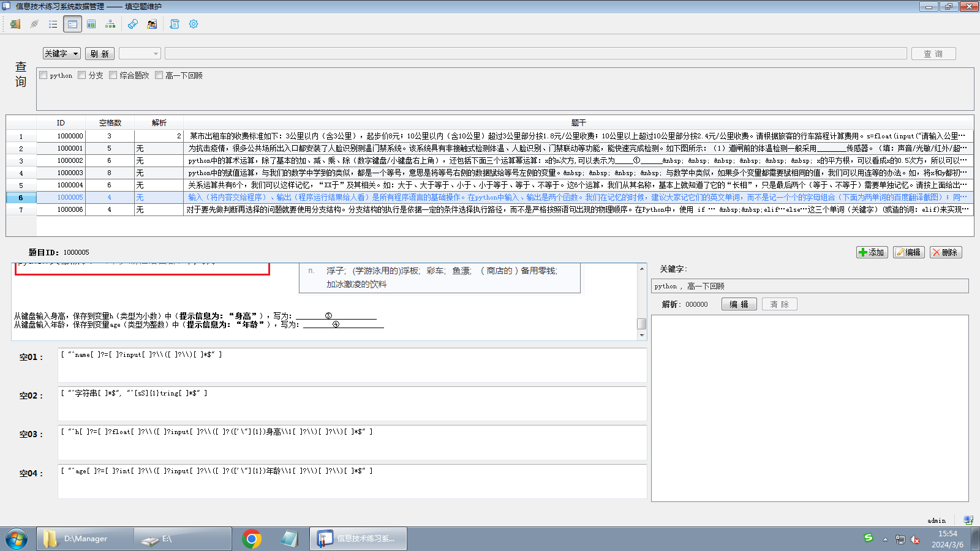Click the bulleted list icon in toolbar
Screen dimensions: 980x551
point(53,24)
